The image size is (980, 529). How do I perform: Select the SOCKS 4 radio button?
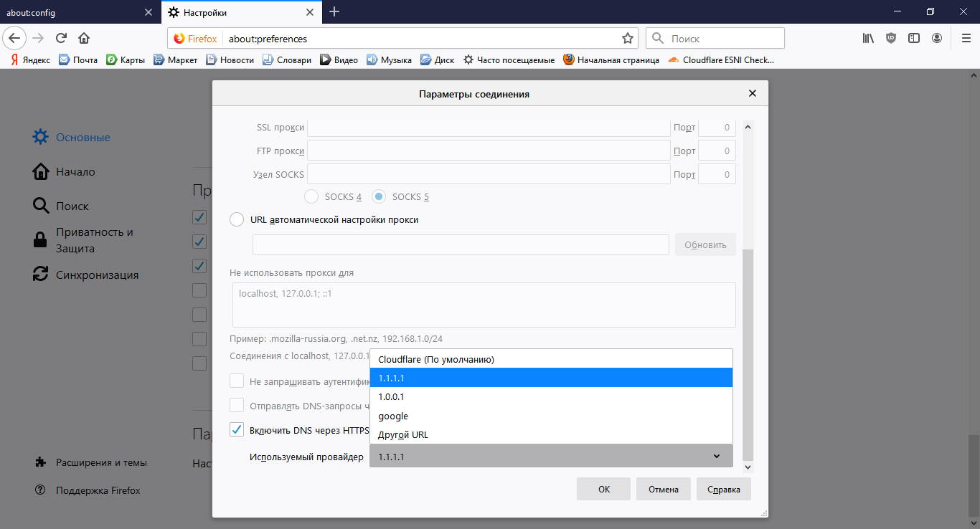[312, 196]
